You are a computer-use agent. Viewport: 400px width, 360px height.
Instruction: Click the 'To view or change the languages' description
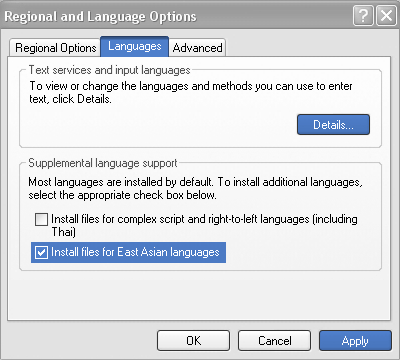(191, 92)
